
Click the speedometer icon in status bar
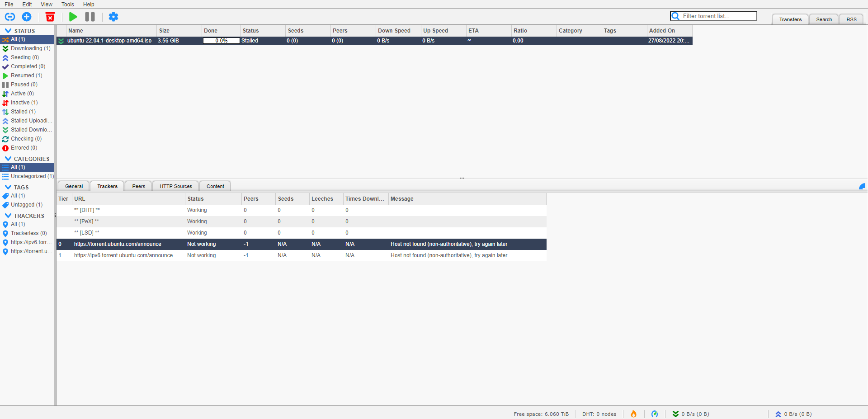pos(655,414)
